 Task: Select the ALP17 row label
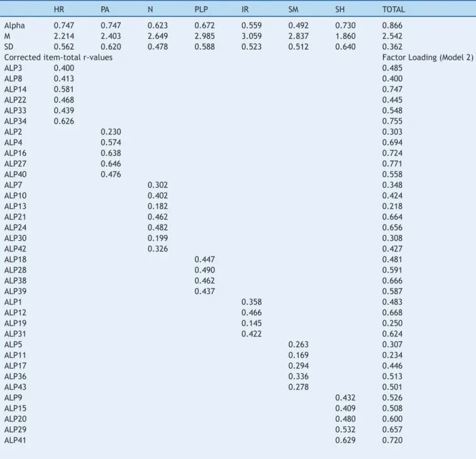(x=15, y=365)
